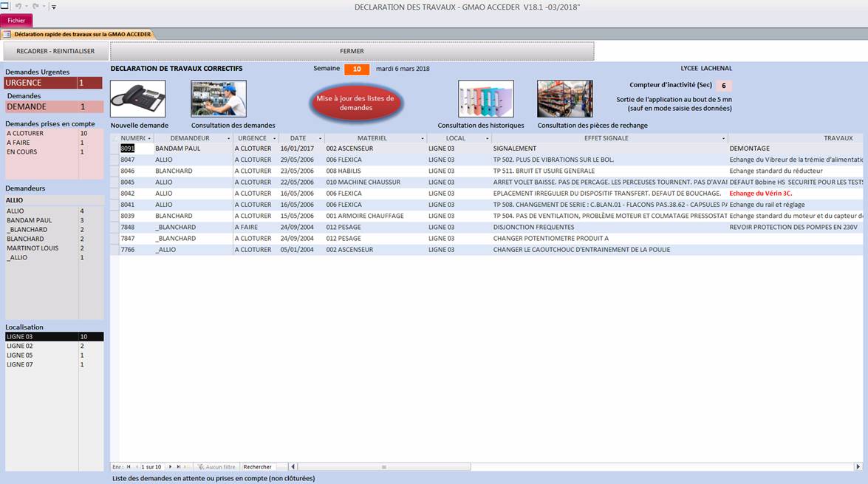Click request number 8042 cell
868x484 pixels.
(x=136, y=194)
